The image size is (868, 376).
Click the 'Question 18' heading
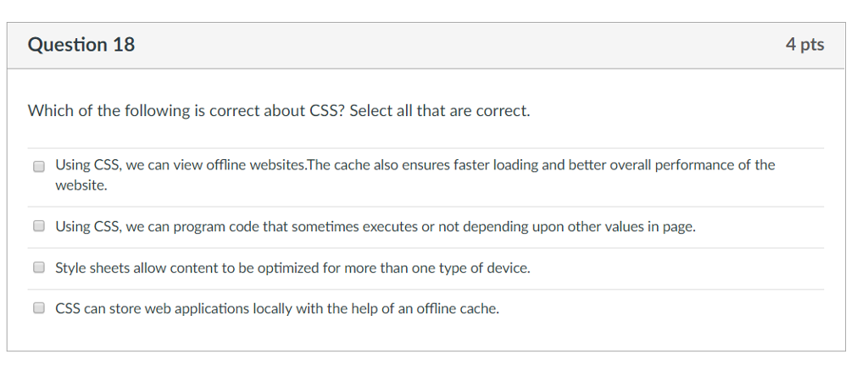coord(81,45)
